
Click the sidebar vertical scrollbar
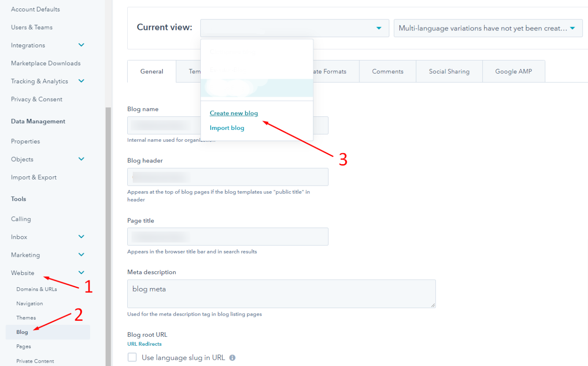[108, 237]
